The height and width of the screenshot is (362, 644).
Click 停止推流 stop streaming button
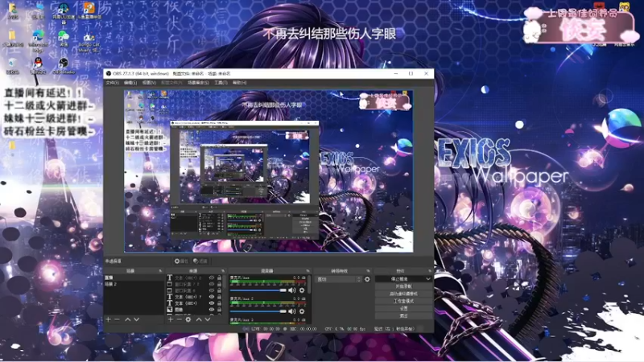click(399, 278)
